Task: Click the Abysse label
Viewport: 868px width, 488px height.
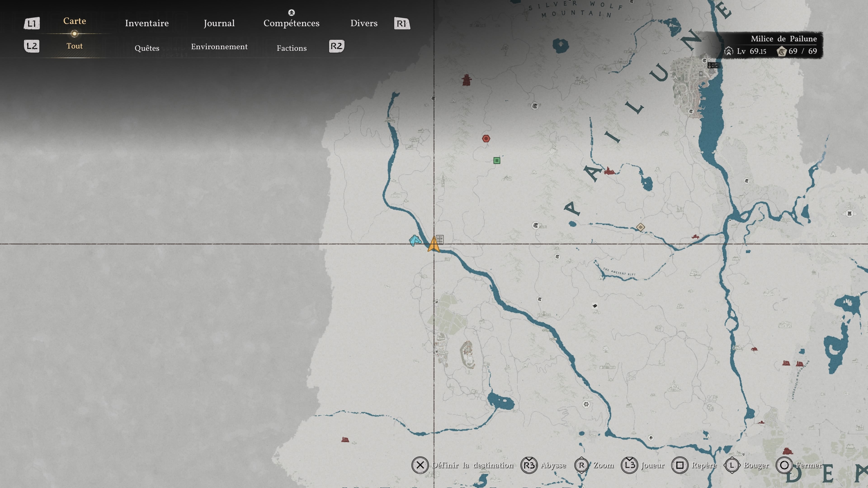Action: [553, 465]
